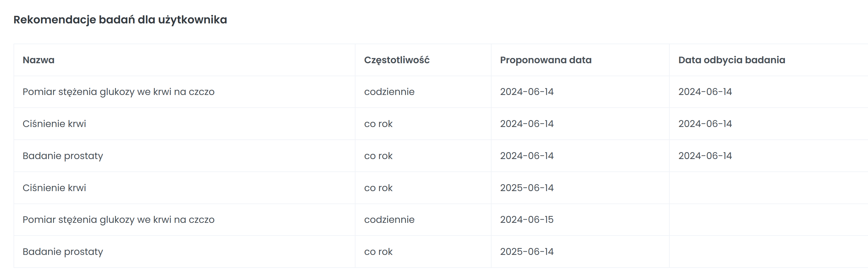Click the "Częstotliwość" column header

click(397, 60)
